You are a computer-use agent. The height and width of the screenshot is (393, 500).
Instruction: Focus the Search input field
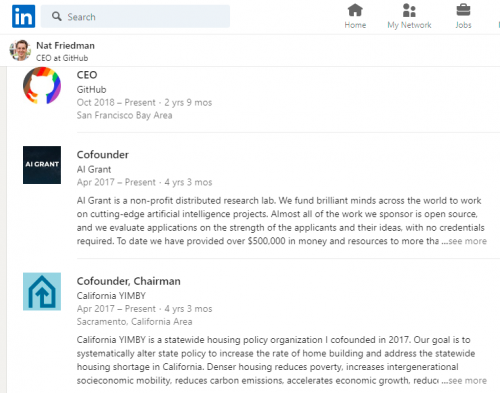tap(135, 16)
